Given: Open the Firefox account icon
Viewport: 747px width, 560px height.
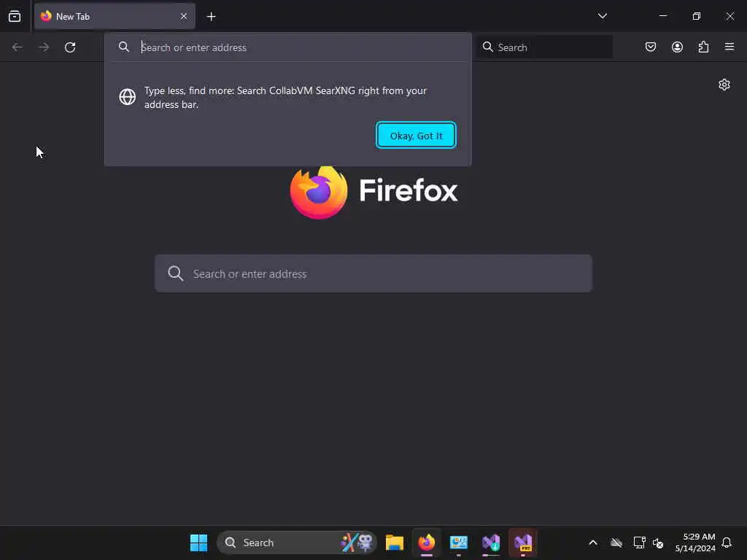Looking at the screenshot, I should (x=677, y=47).
